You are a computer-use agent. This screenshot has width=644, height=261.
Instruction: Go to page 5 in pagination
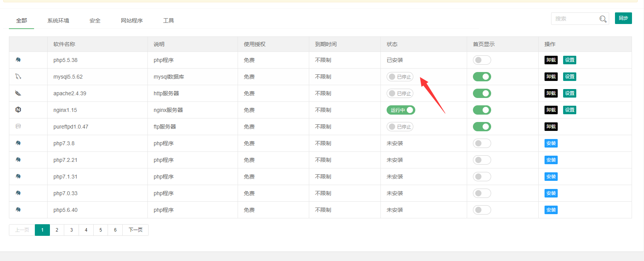pyautogui.click(x=101, y=230)
